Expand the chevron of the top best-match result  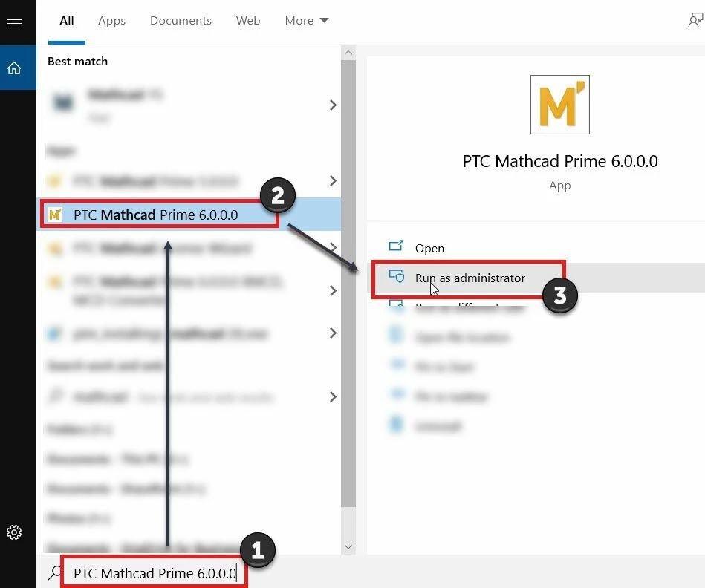333,105
